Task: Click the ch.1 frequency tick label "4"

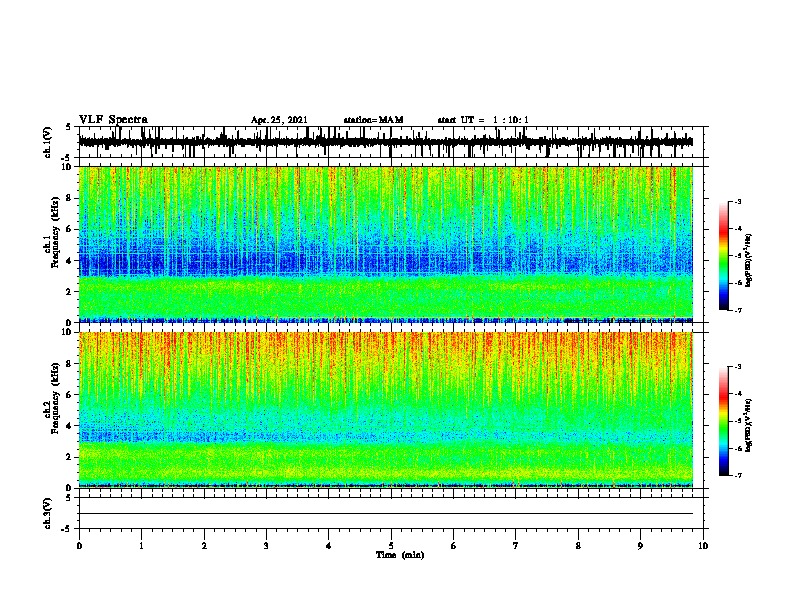Action: coord(71,261)
